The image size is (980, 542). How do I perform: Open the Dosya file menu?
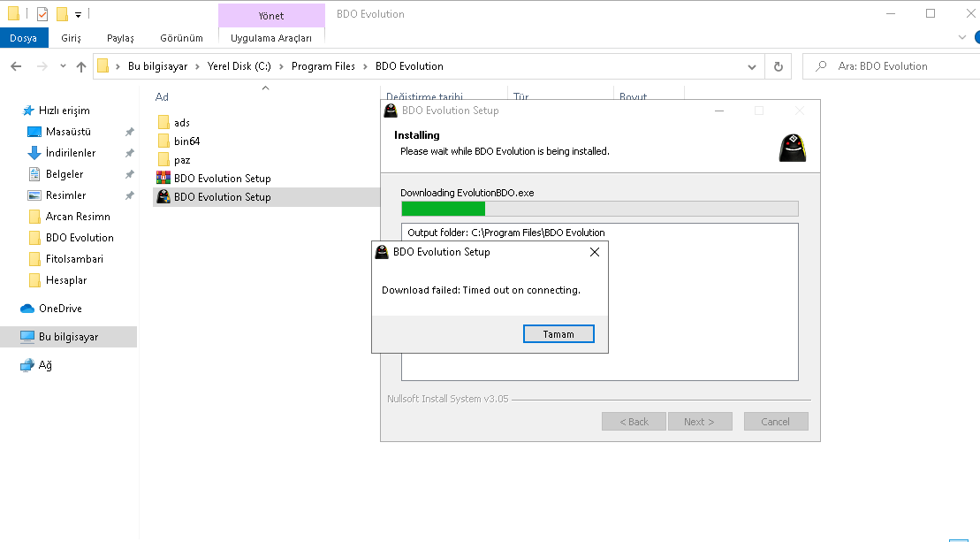(24, 38)
